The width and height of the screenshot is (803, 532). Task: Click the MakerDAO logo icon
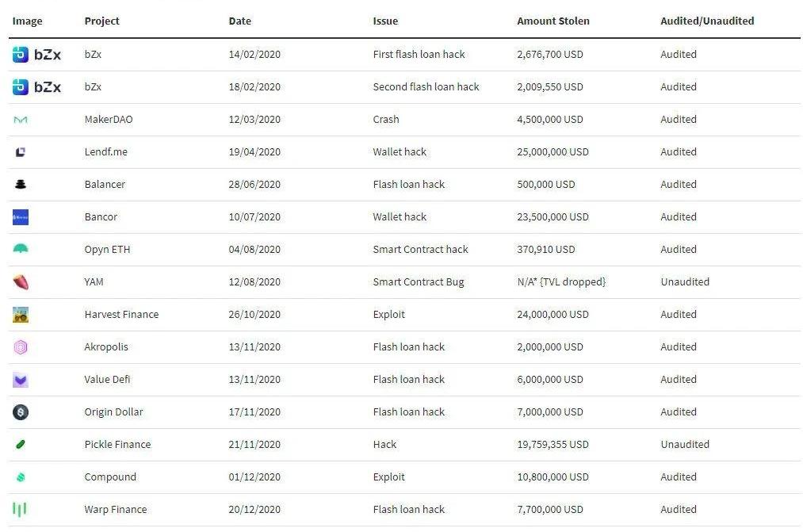pos(21,120)
